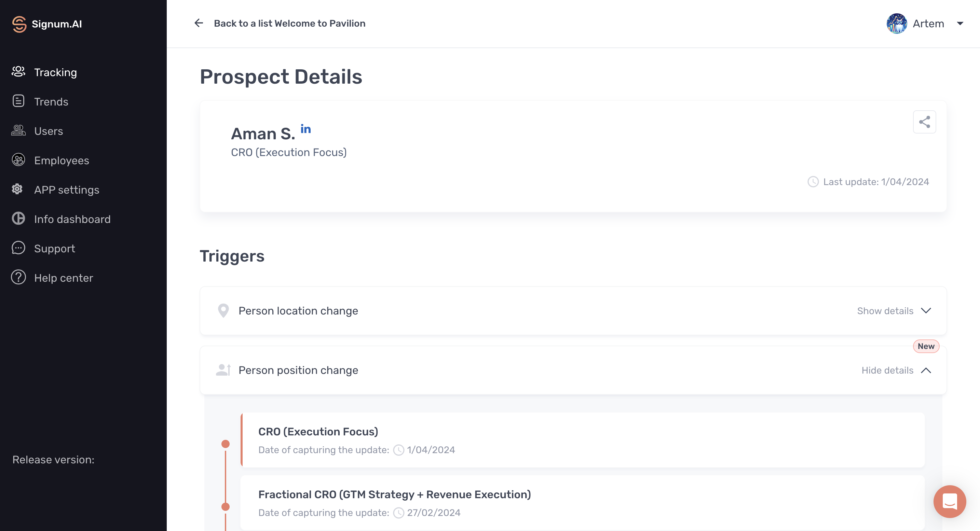Open Aman S.'s LinkedIn profile

(x=305, y=129)
